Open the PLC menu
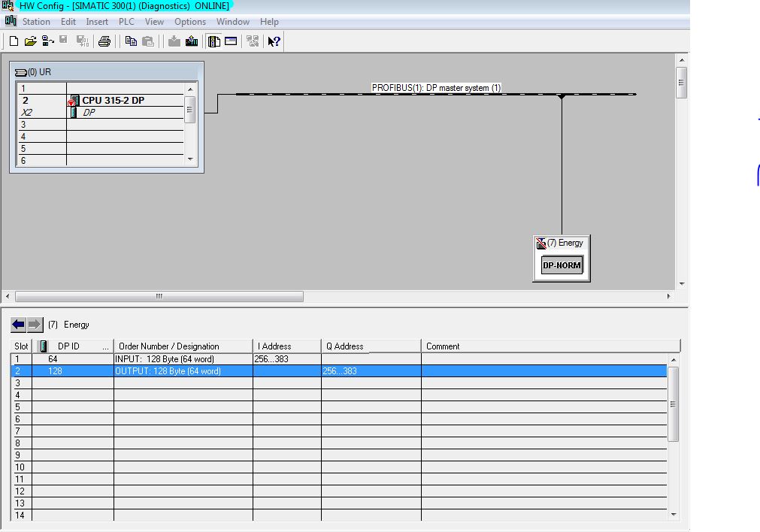 tap(126, 22)
